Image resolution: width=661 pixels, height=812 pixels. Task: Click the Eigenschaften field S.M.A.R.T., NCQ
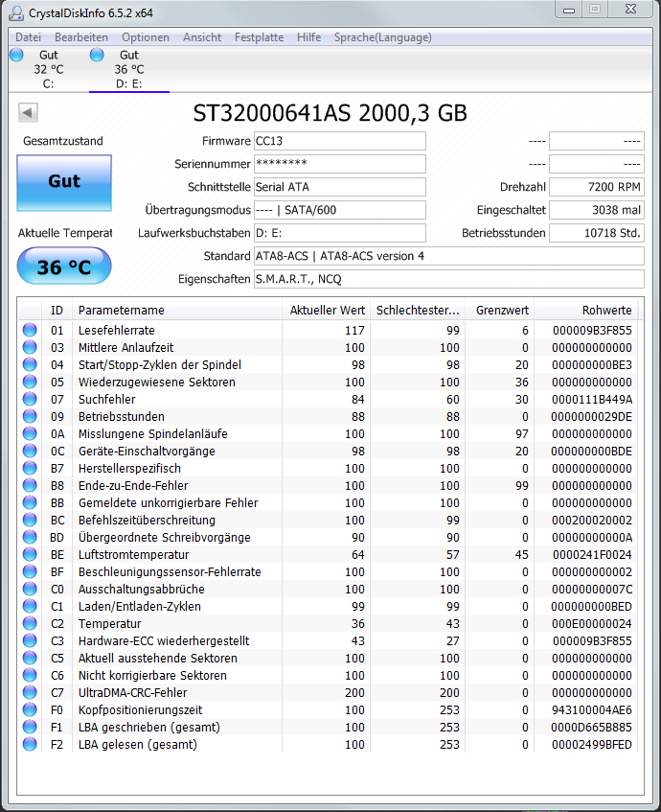tap(448, 279)
